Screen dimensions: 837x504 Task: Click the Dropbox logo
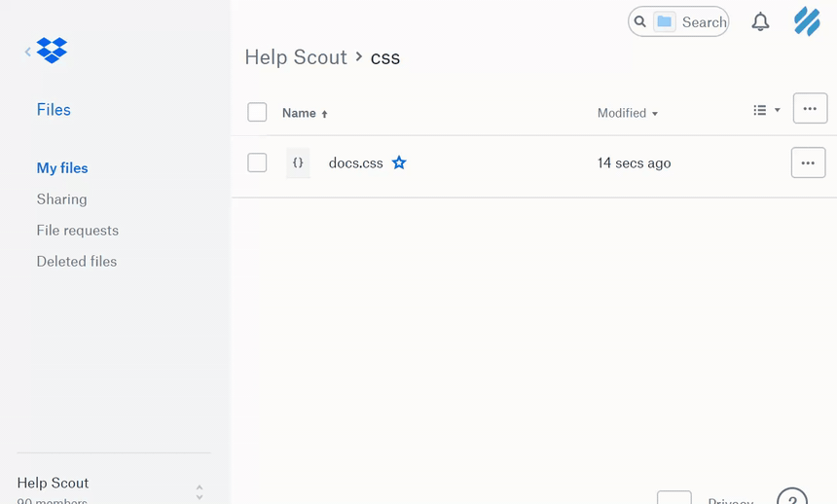click(52, 51)
